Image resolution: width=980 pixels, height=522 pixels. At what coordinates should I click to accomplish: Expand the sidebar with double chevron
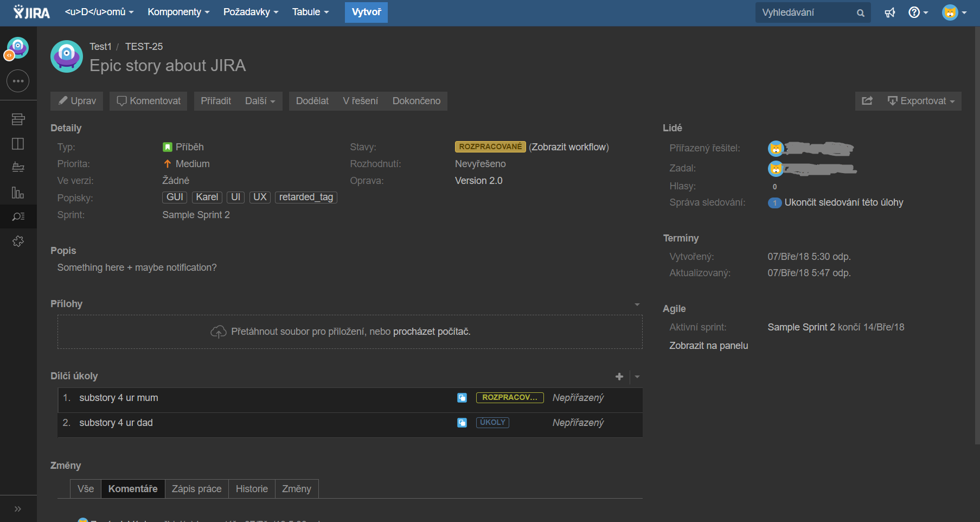click(x=18, y=508)
